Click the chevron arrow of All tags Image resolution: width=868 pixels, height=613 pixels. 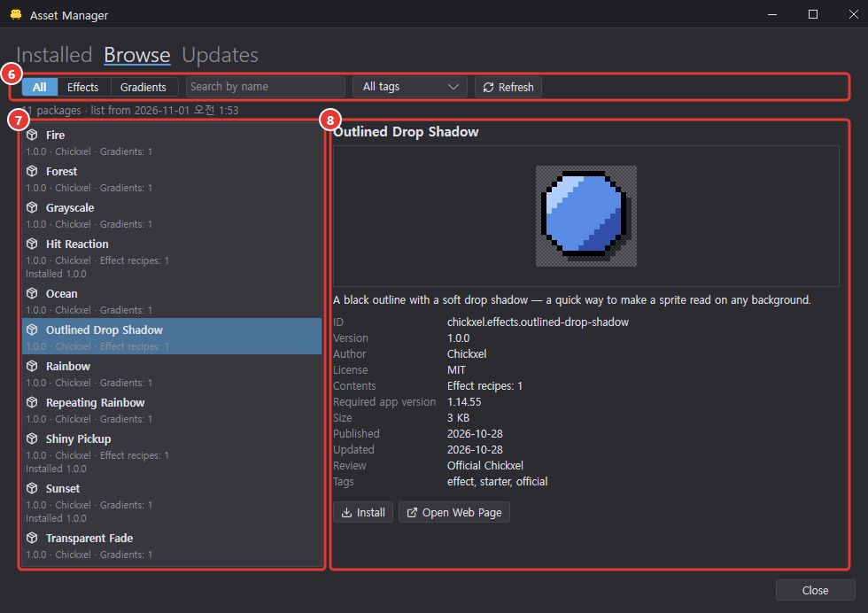pos(453,87)
